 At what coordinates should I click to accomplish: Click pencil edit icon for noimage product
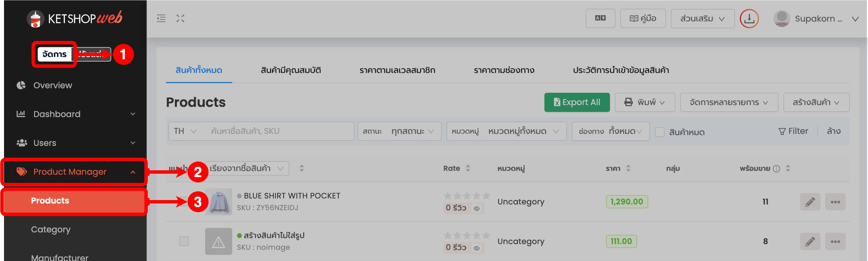click(x=810, y=242)
